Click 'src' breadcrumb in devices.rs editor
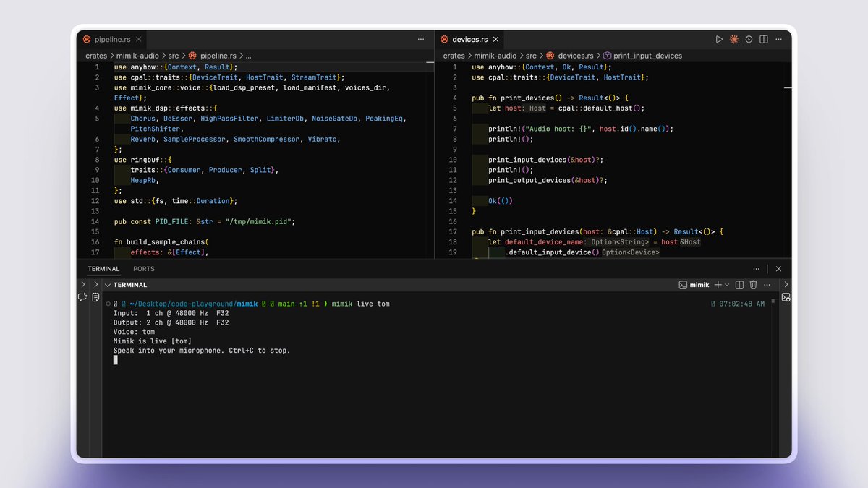This screenshot has height=488, width=868. 532,56
